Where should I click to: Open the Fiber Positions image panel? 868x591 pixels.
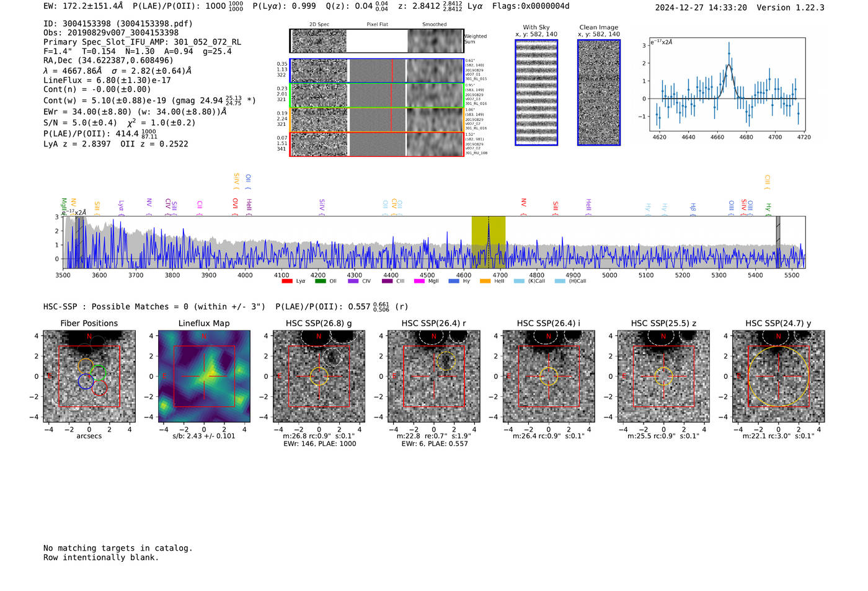89,376
